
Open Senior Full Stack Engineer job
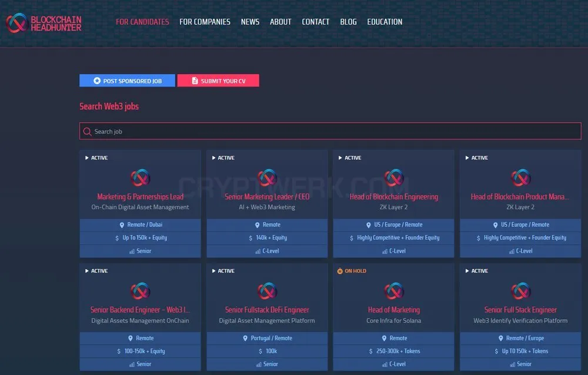coord(520,310)
